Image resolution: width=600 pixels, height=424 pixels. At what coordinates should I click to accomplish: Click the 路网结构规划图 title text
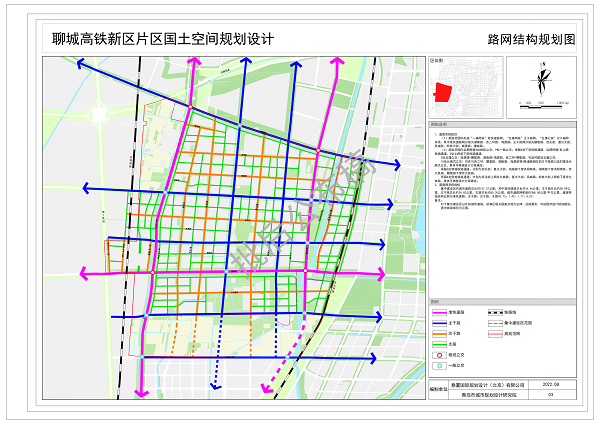click(x=531, y=40)
